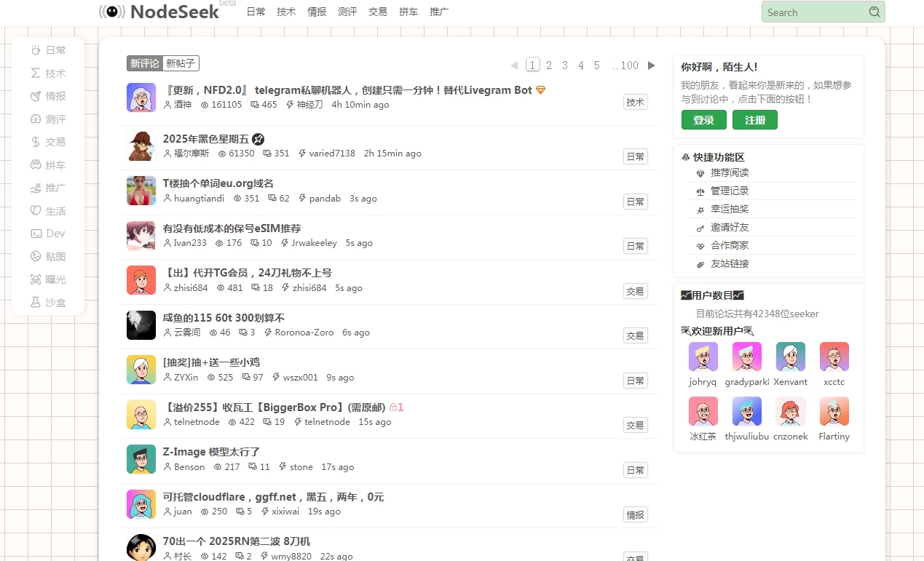The image size is (924, 561).
Task: Jump to page 100 in pagination
Action: tap(628, 65)
